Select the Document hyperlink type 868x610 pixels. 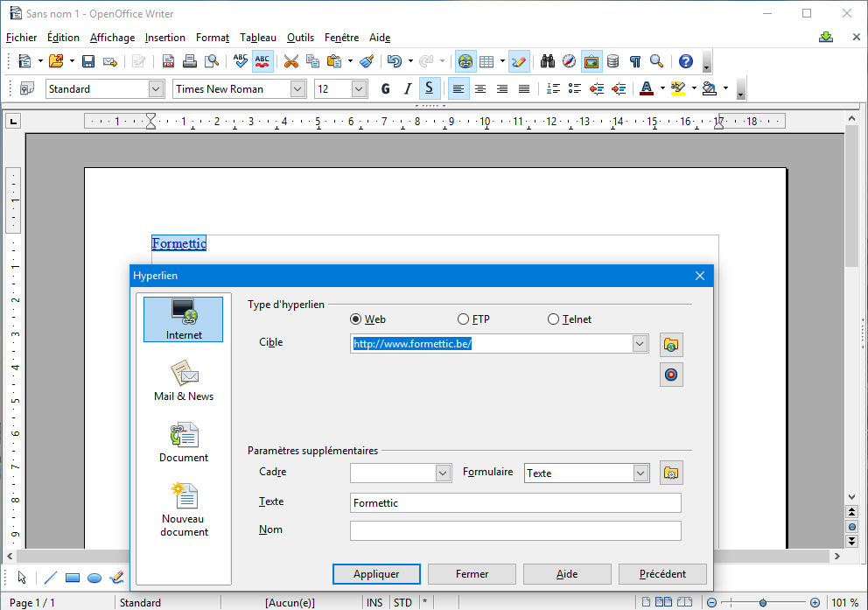184,442
